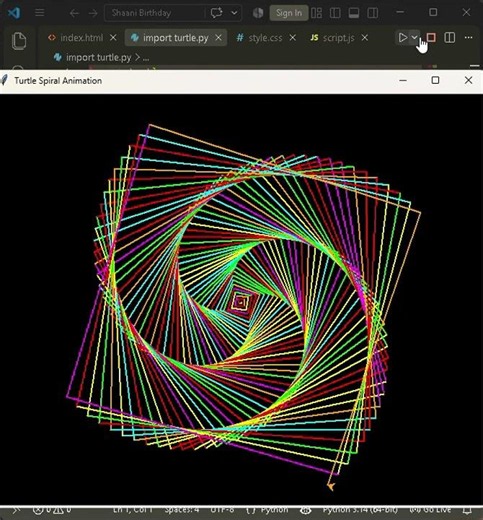This screenshot has width=483, height=520.
Task: Click the center of the spiral drawing
Action: [240, 303]
